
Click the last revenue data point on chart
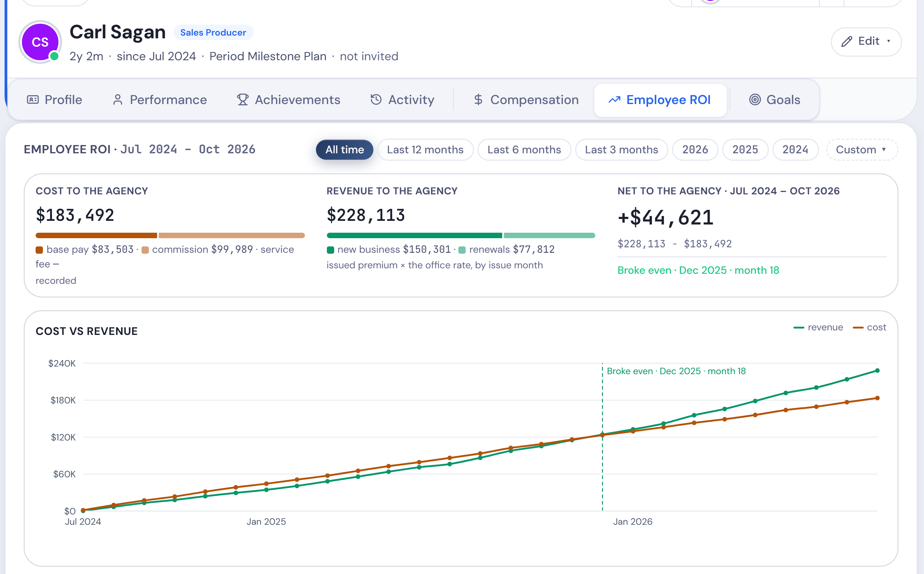(x=877, y=370)
